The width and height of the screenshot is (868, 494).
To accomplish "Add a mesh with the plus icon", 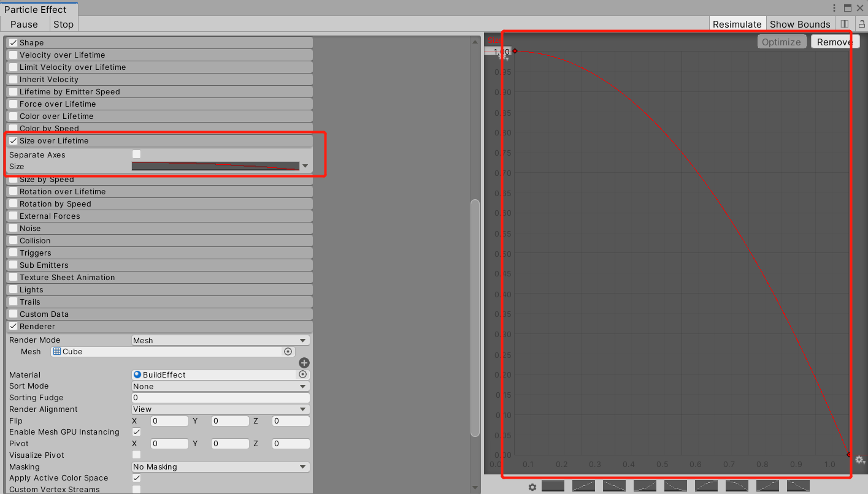I will click(x=304, y=363).
